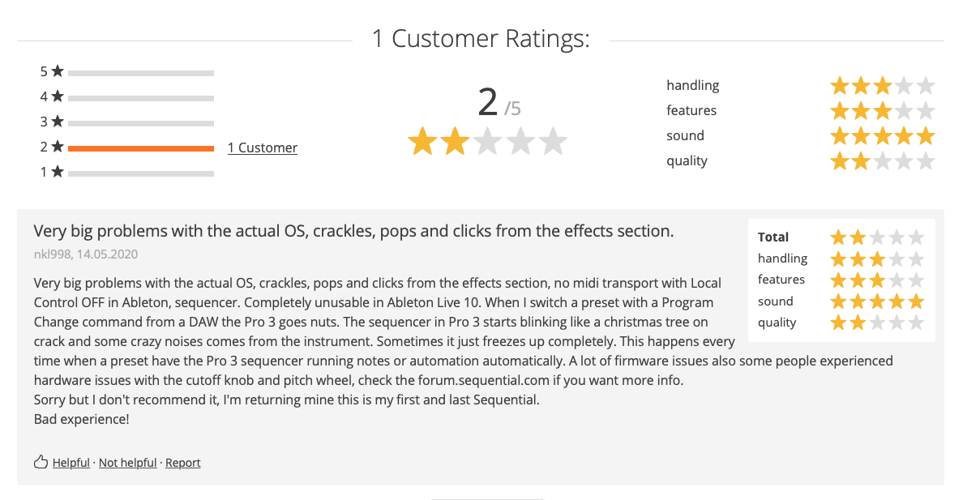Viewport: 980px width, 500px height.
Task: Click the quality stars in summary
Action: pos(882,161)
